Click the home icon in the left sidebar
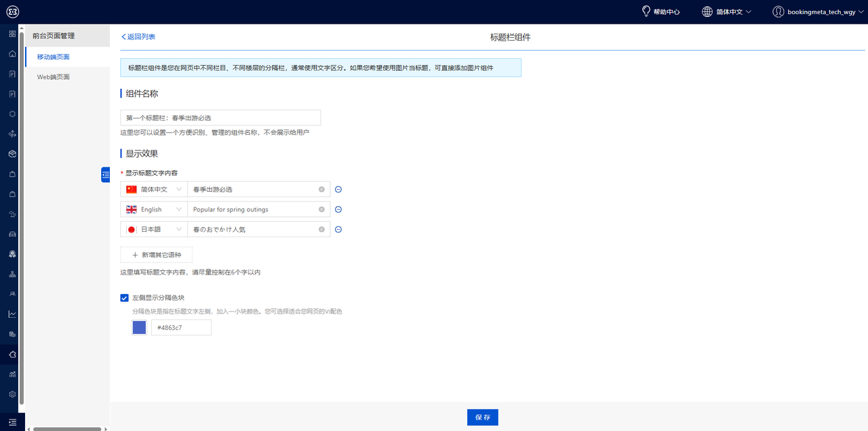The image size is (868, 431). point(12,54)
